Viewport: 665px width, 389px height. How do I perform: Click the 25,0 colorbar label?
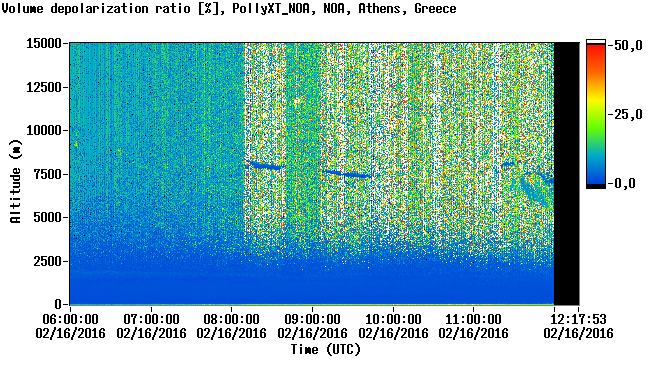(x=628, y=115)
